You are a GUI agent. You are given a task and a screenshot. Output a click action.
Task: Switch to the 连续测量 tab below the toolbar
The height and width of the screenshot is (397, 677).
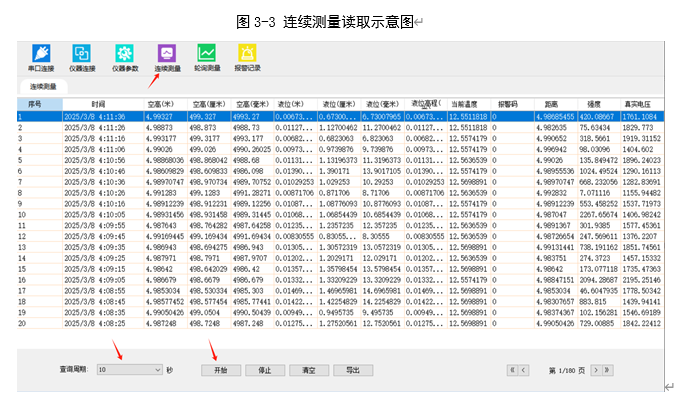[43, 86]
